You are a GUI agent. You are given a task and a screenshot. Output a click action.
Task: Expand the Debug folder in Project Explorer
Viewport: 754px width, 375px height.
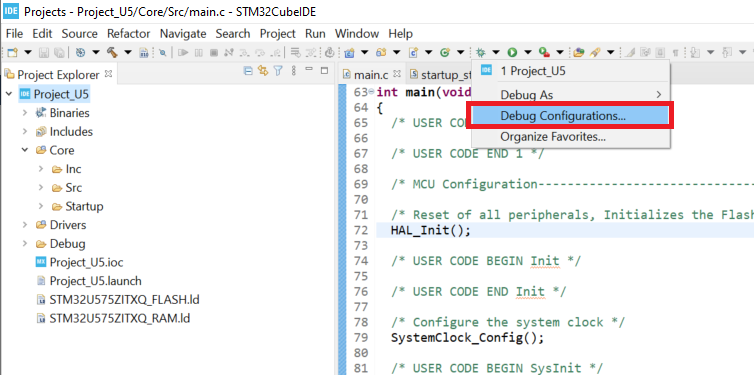[x=25, y=244]
